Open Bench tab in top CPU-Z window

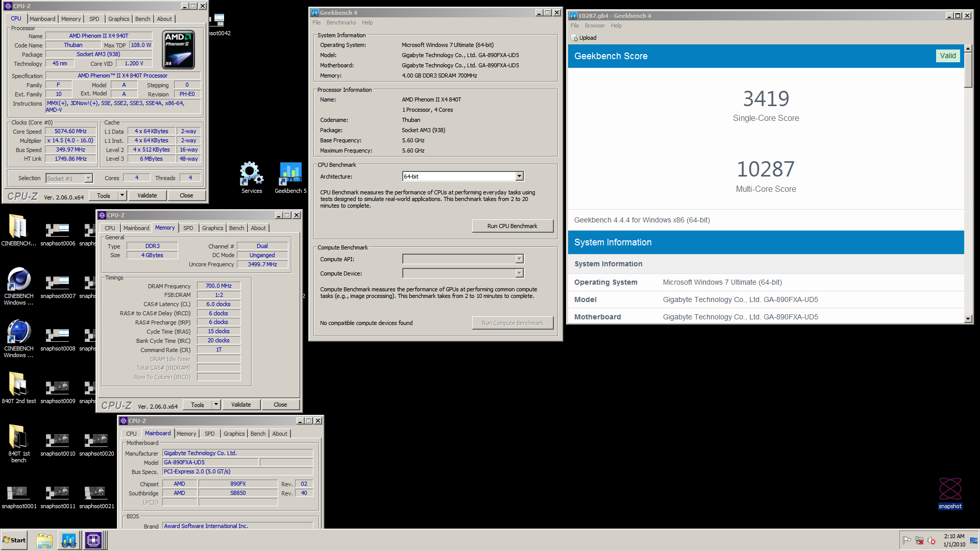point(143,19)
